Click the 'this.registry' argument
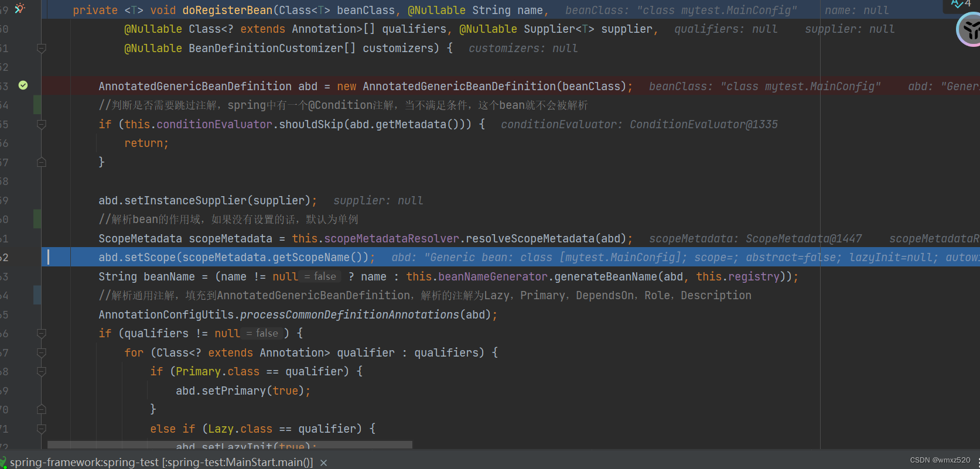The image size is (980, 469). [739, 276]
